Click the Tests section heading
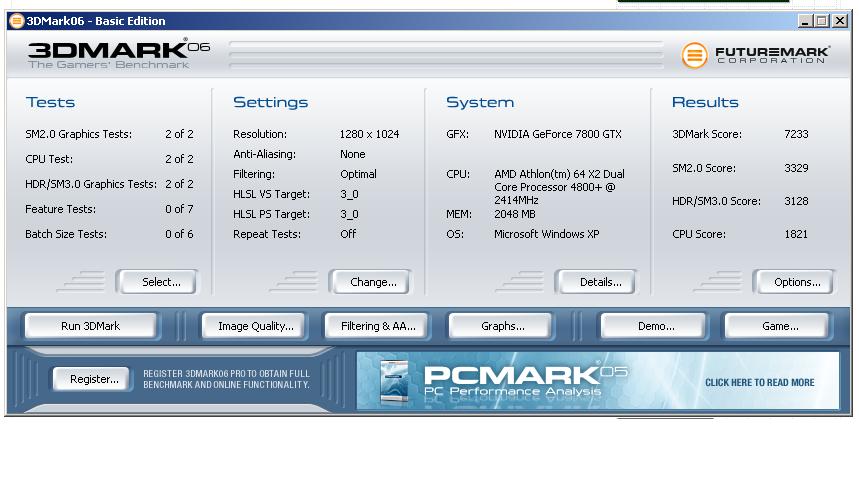 pyautogui.click(x=50, y=102)
